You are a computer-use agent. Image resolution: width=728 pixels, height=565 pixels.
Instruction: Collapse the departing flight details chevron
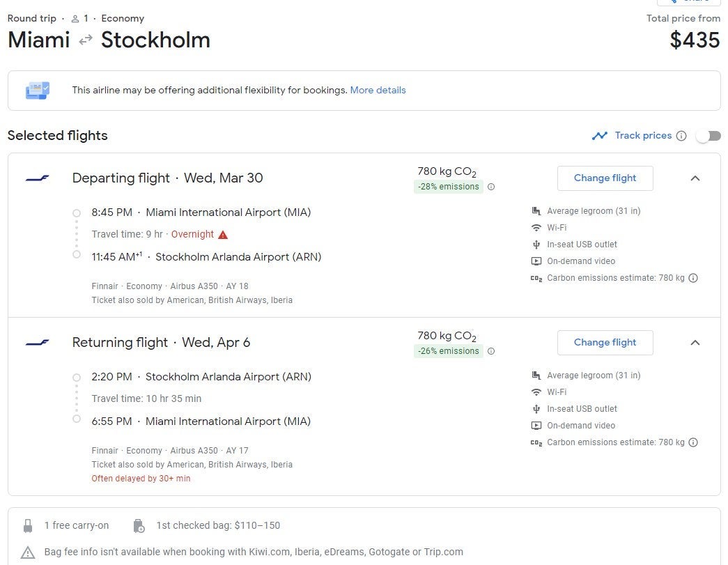(x=695, y=178)
